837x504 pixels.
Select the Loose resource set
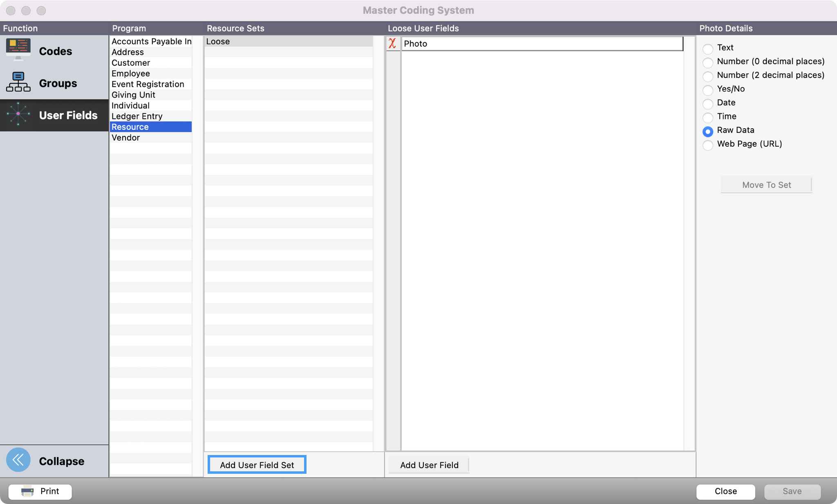coord(218,41)
